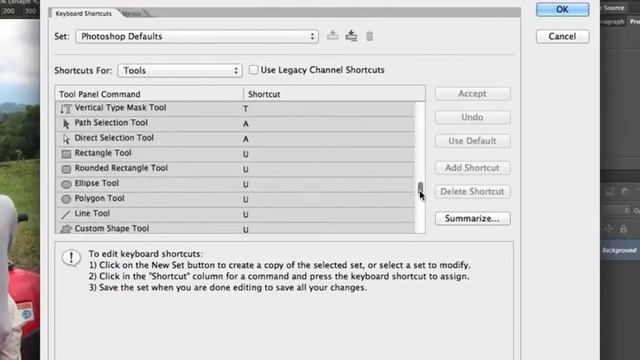Select the Line Tool row label
640x360 pixels.
[x=92, y=213]
